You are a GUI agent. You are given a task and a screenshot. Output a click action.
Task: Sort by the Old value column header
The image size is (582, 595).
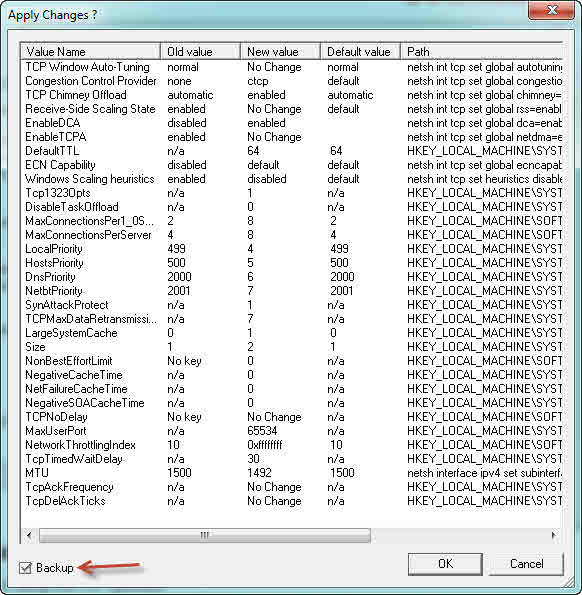[201, 51]
